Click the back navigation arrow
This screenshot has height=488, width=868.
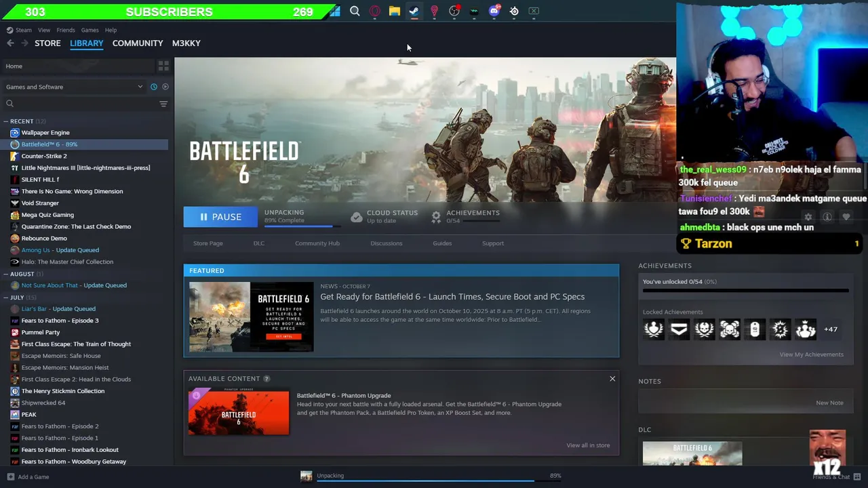(x=10, y=43)
